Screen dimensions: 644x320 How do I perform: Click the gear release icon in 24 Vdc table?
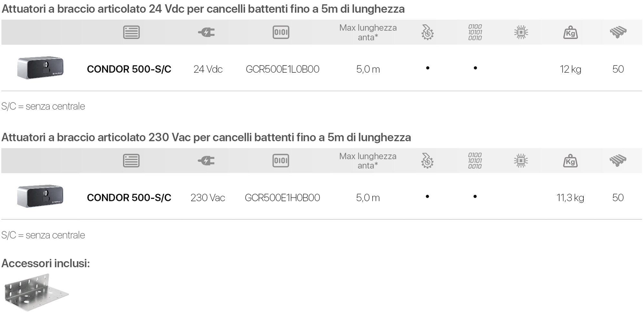[428, 32]
